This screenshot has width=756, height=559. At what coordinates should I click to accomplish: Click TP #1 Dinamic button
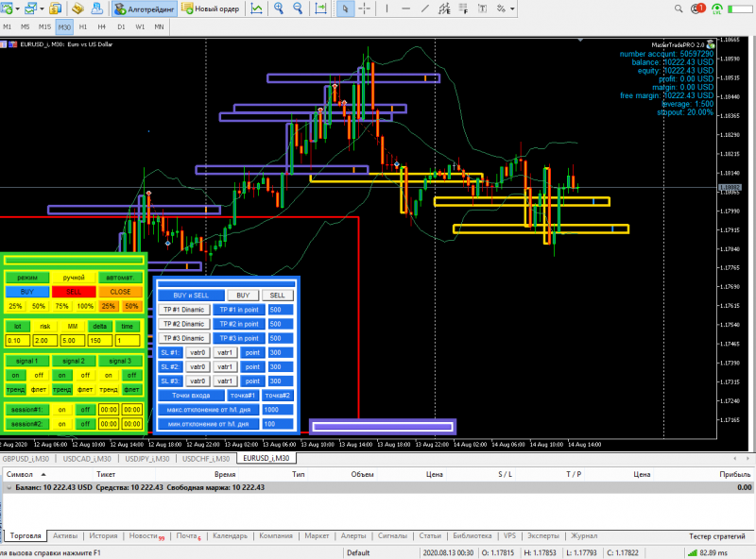[183, 310]
